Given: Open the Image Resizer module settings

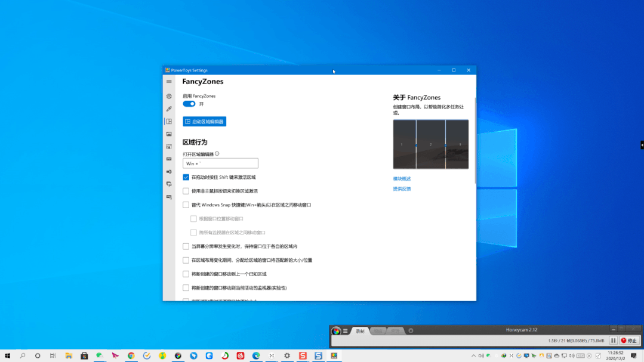Looking at the screenshot, I should point(169,146).
